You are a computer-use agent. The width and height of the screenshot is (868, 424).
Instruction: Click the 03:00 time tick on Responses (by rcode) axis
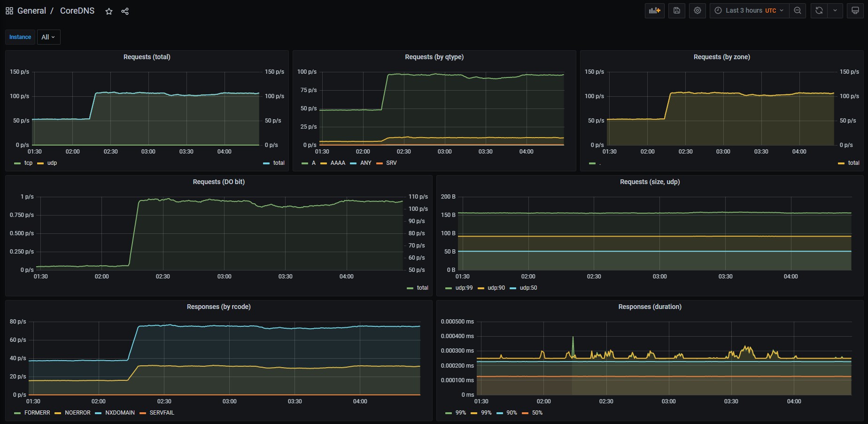click(x=229, y=401)
